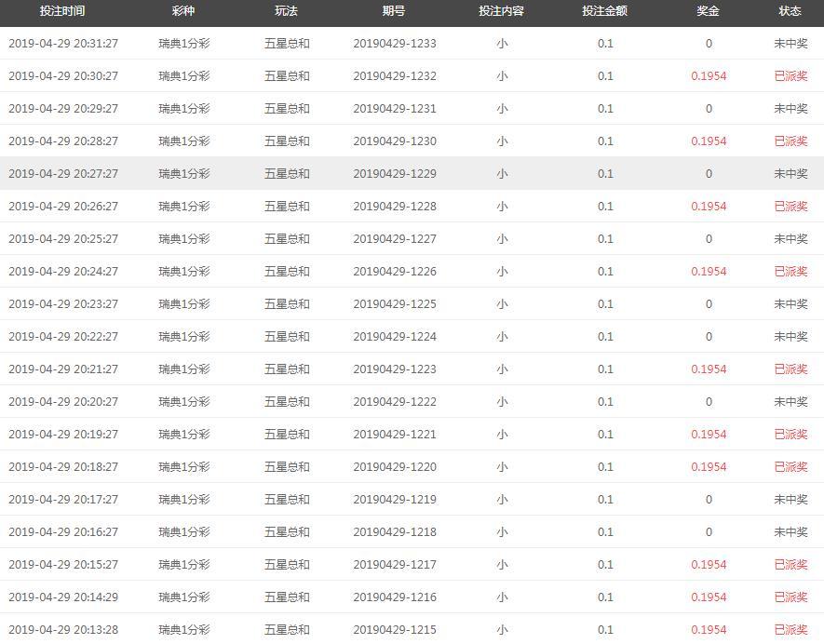
Task: Select bet time 2019-04-29 20:16:27
Action: (x=63, y=532)
